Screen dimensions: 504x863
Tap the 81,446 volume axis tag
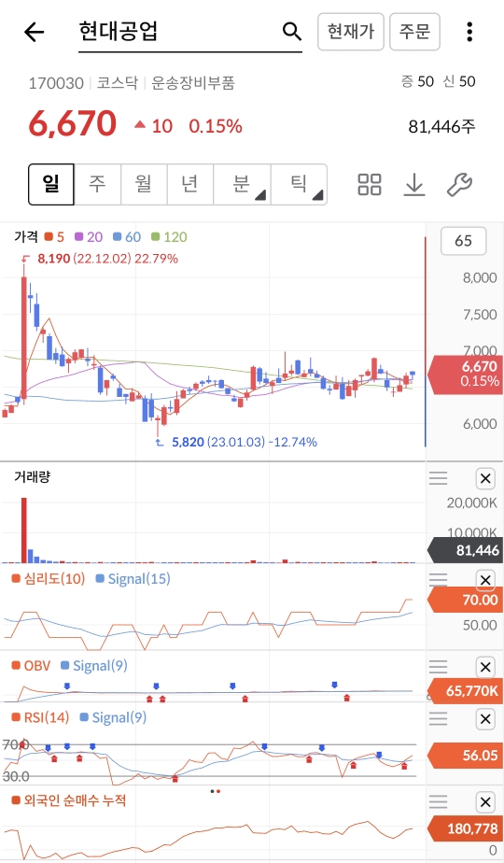point(465,550)
